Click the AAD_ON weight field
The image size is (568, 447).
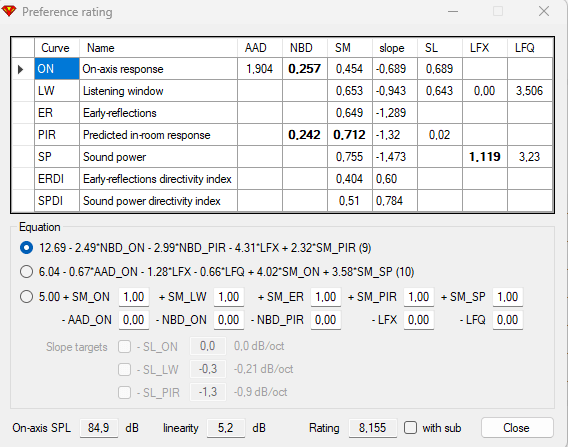tap(134, 320)
